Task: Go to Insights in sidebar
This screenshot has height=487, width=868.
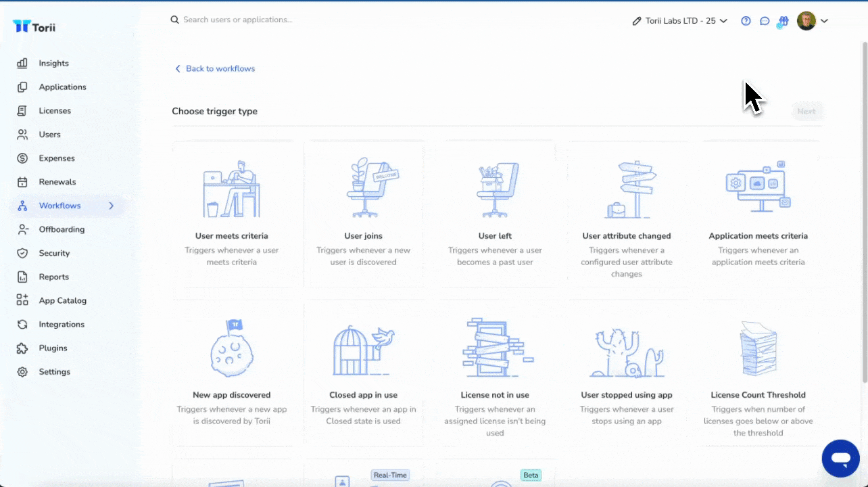Action: pyautogui.click(x=53, y=63)
